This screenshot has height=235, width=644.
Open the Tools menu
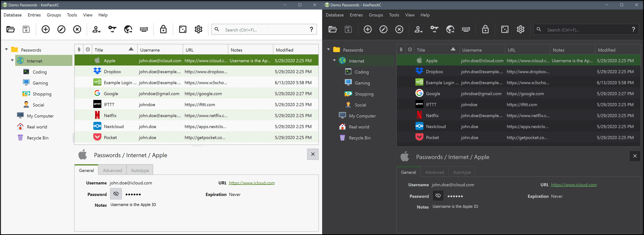[x=72, y=15]
